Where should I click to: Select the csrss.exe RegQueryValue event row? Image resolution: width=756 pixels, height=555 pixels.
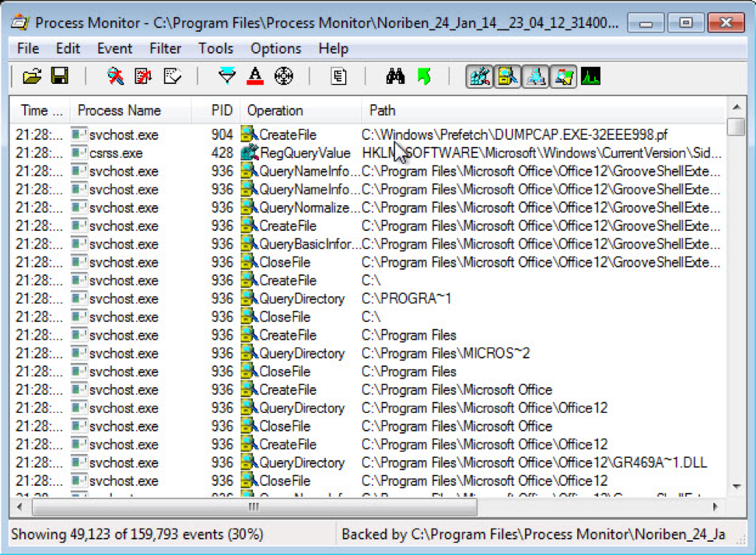tap(311, 153)
